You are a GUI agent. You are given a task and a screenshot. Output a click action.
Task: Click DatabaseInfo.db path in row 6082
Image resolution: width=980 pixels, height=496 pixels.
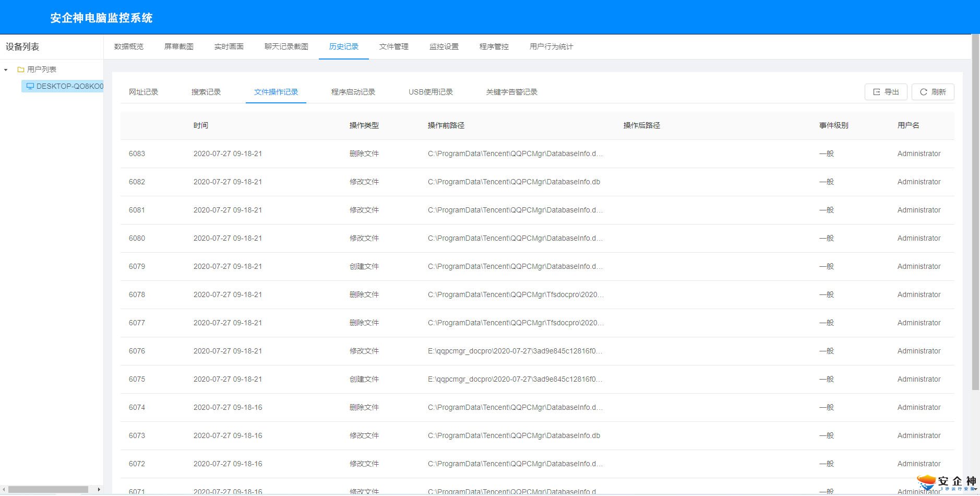tap(514, 182)
